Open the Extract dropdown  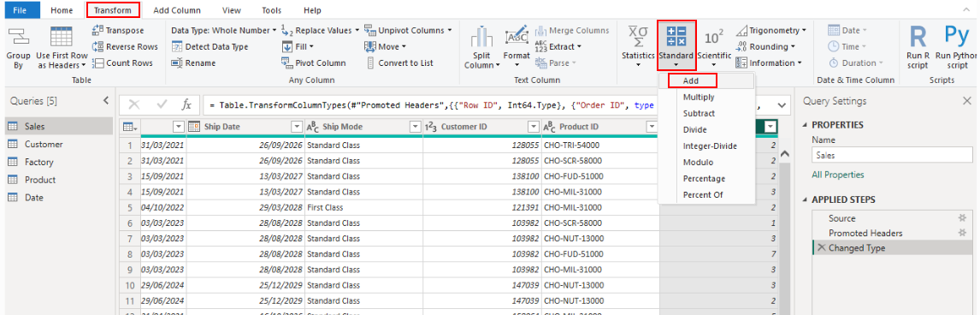[558, 46]
